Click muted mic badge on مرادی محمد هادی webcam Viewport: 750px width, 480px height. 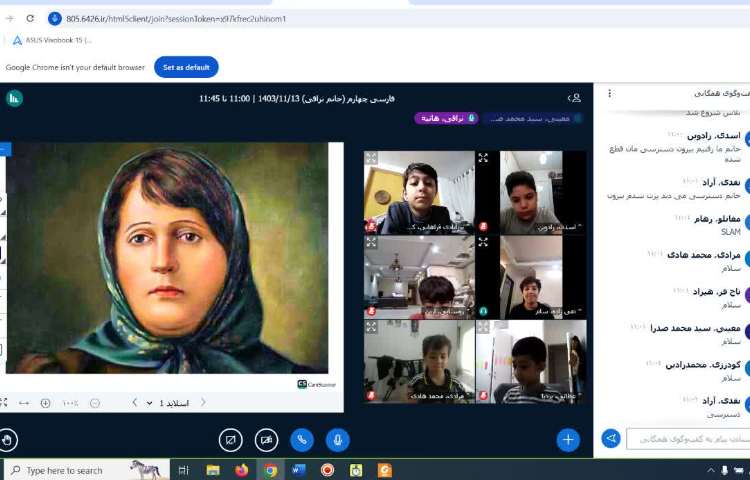click(x=371, y=395)
